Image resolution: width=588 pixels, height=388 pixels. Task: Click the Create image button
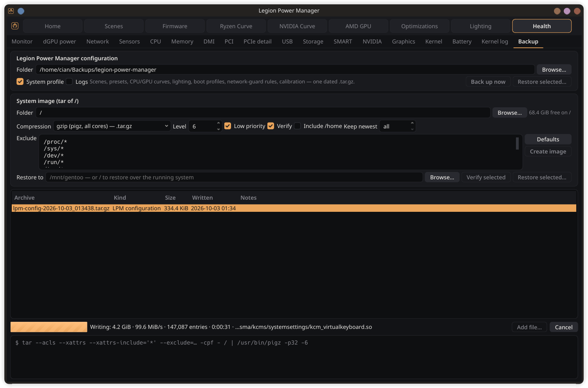tap(548, 152)
